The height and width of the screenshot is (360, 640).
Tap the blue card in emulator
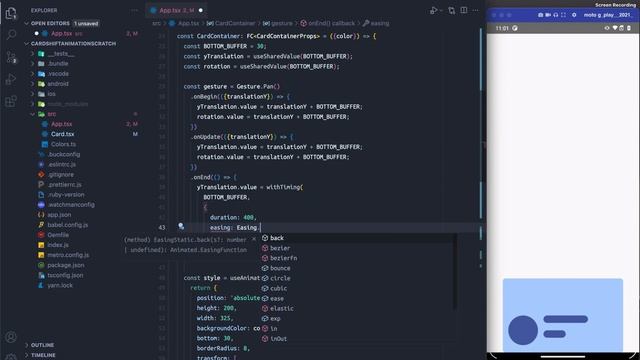click(x=562, y=315)
